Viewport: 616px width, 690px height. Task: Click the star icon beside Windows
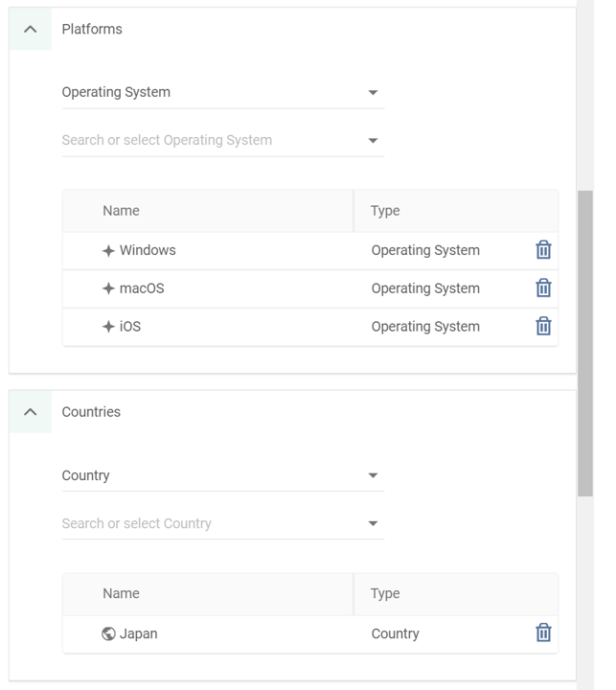(x=108, y=251)
